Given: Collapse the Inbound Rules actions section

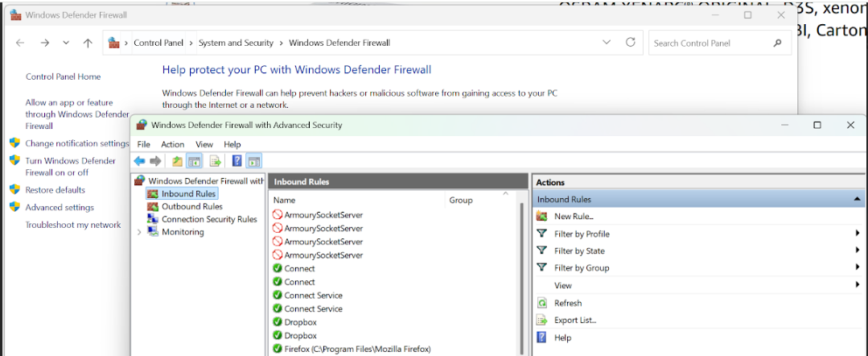Looking at the screenshot, I should pyautogui.click(x=858, y=199).
